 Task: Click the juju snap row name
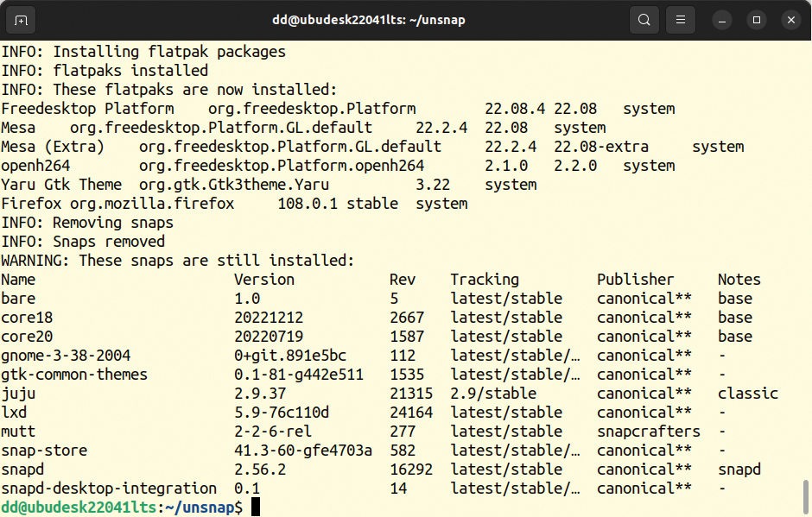[x=18, y=394]
